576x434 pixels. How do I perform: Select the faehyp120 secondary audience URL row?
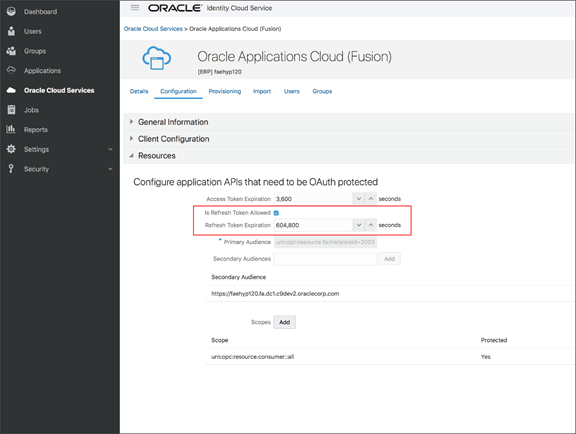pos(389,294)
